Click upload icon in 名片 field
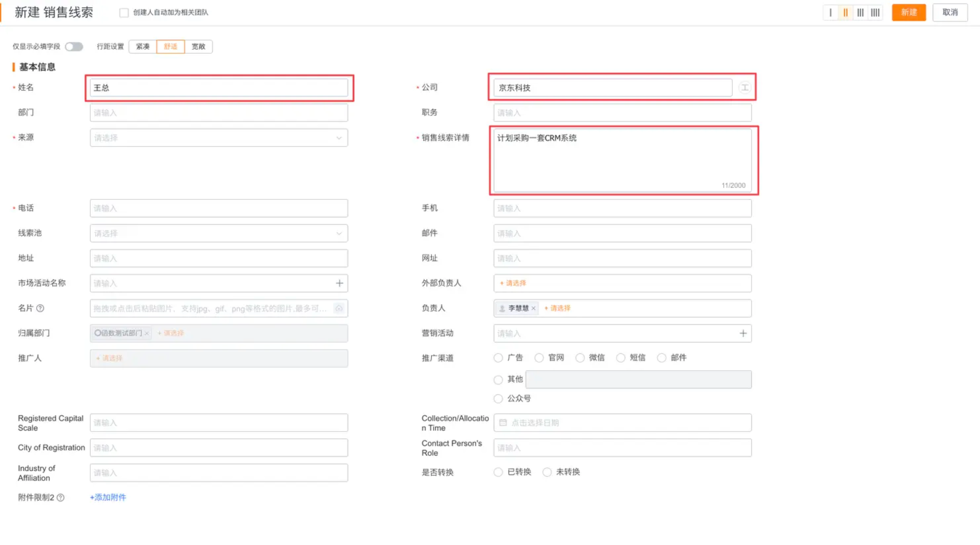 339,308
